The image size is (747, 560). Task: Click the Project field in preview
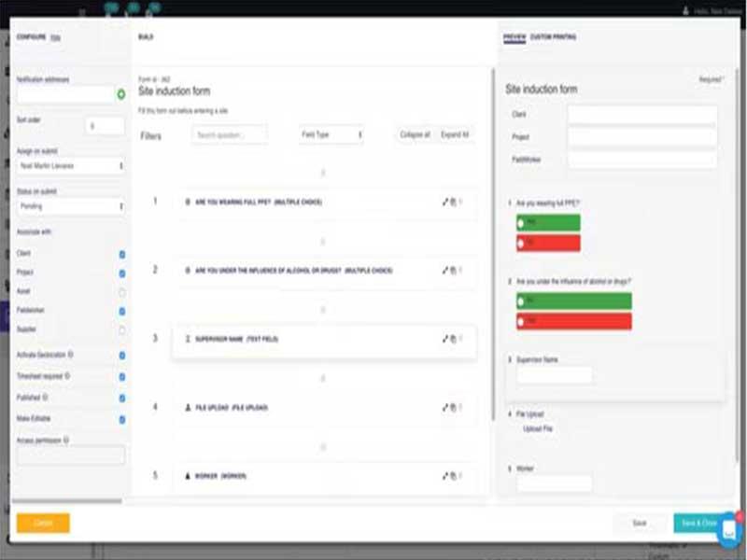tap(642, 137)
